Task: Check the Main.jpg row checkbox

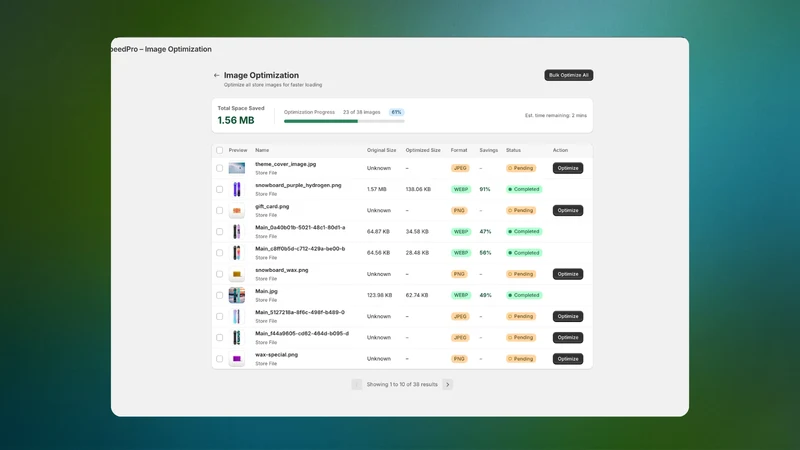Action: point(219,295)
